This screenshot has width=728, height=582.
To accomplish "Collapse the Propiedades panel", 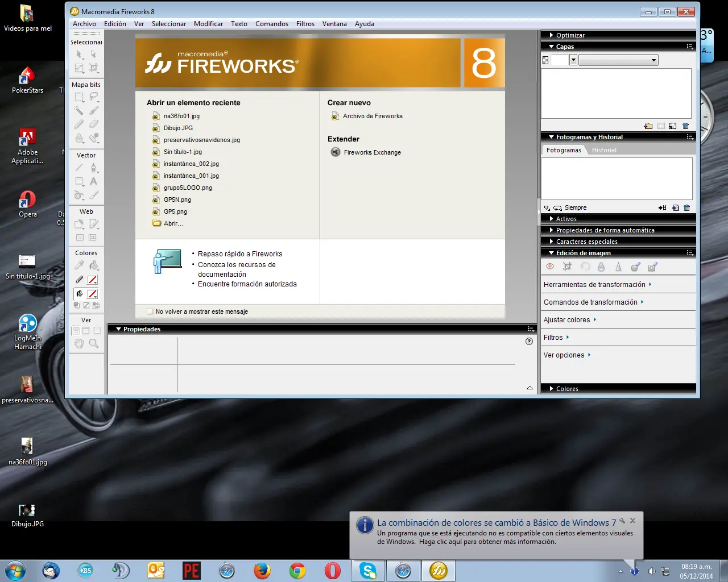I will pos(118,329).
